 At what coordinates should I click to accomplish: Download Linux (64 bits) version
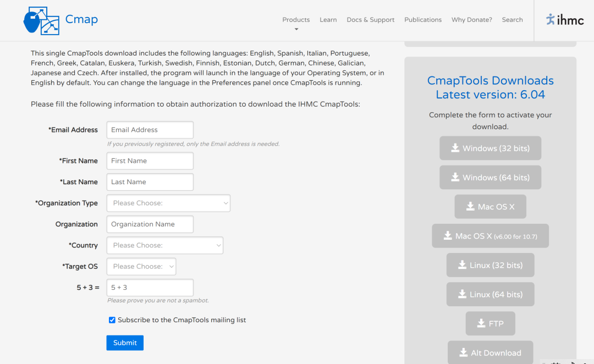click(x=490, y=294)
